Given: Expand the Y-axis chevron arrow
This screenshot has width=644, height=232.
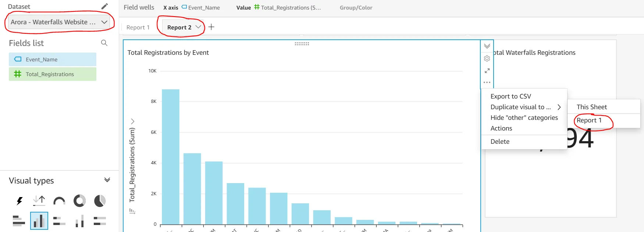Looking at the screenshot, I should click(132, 121).
